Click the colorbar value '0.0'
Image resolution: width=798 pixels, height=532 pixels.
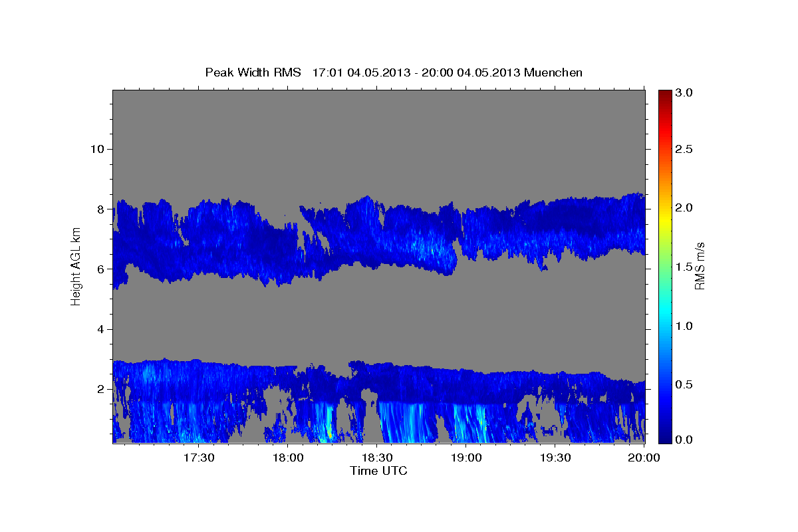click(x=684, y=440)
